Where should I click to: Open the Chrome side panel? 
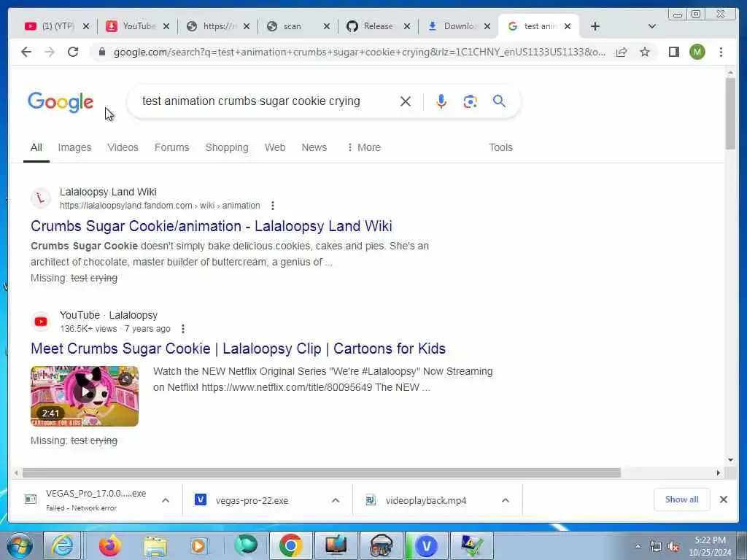coord(673,52)
